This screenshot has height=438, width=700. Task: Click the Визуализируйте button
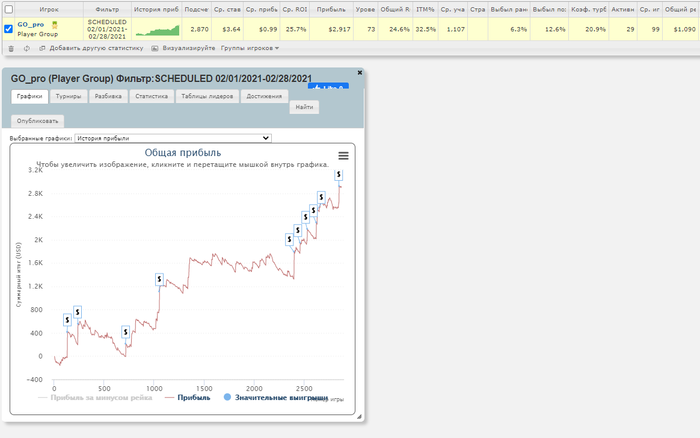(188, 48)
